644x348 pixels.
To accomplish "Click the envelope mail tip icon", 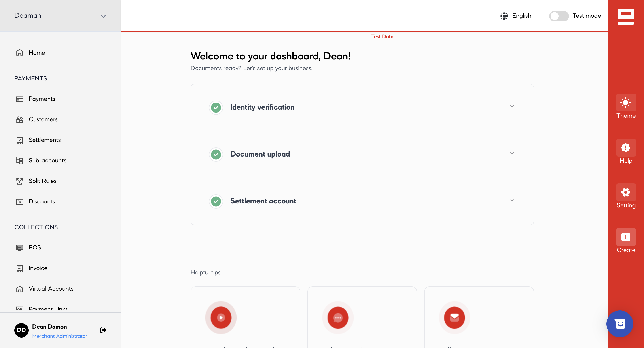I will click(x=454, y=318).
